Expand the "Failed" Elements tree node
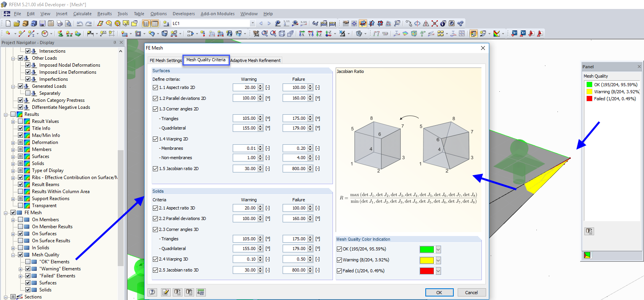Screen dimensions: 644x300 pos(20,276)
